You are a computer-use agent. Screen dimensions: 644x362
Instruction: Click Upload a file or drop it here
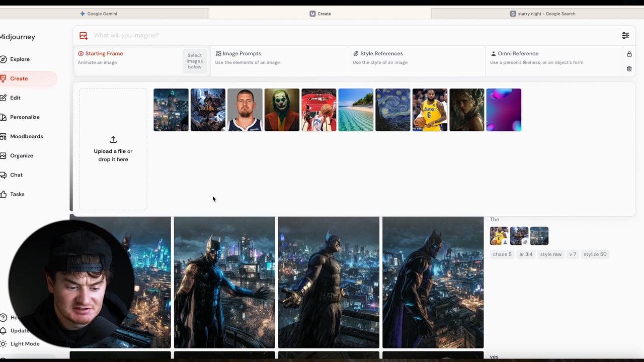click(x=113, y=149)
